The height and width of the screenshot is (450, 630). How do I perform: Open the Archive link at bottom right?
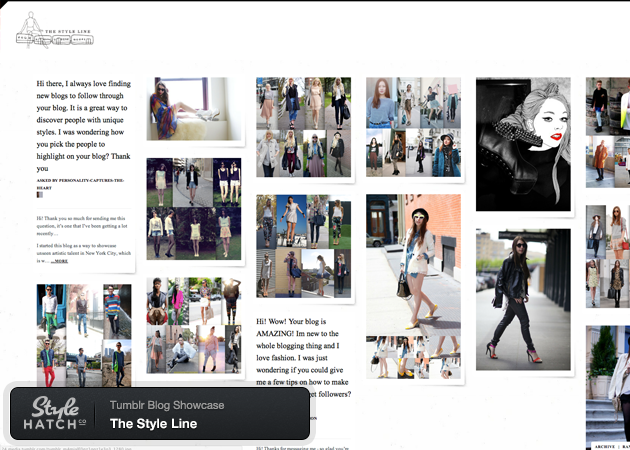click(x=604, y=445)
